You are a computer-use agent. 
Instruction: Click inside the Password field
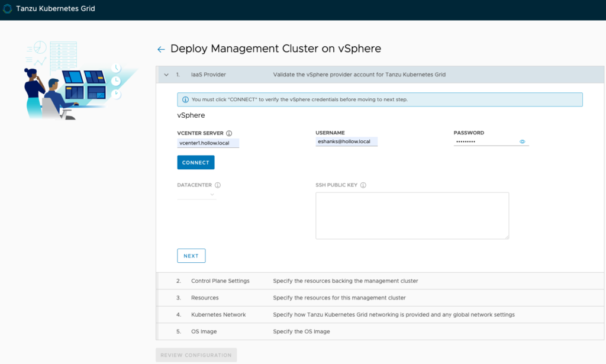(x=484, y=142)
